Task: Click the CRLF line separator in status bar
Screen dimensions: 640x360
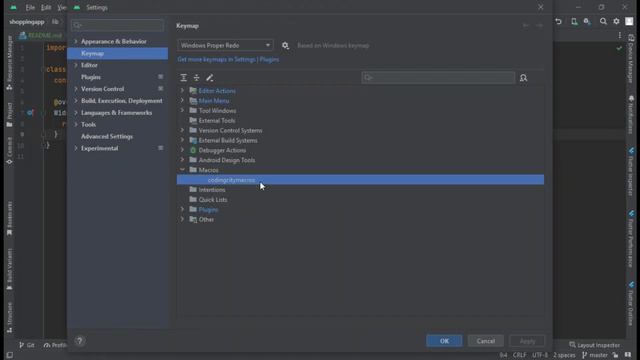Action: [519, 355]
